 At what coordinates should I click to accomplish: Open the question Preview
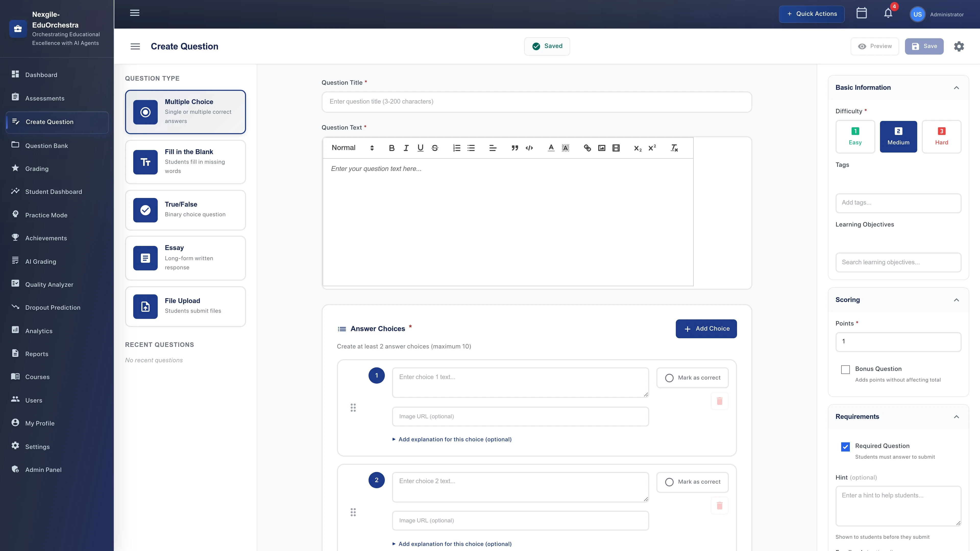[875, 46]
